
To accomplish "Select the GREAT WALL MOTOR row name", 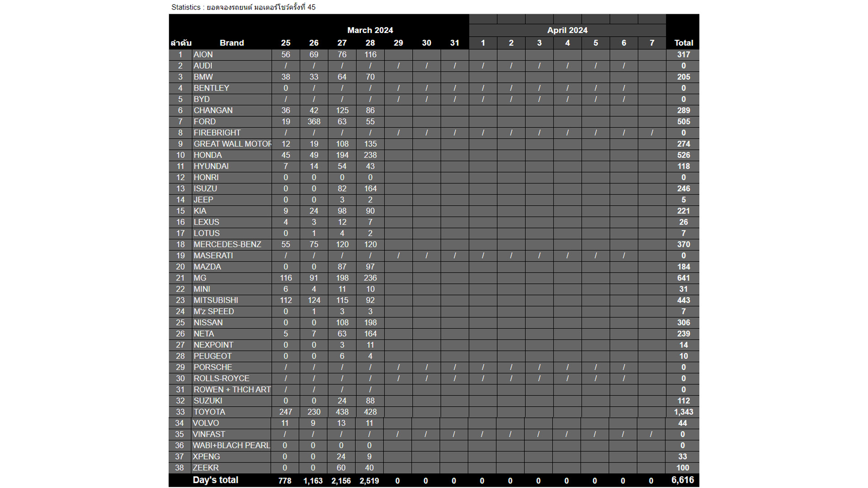I will point(231,144).
